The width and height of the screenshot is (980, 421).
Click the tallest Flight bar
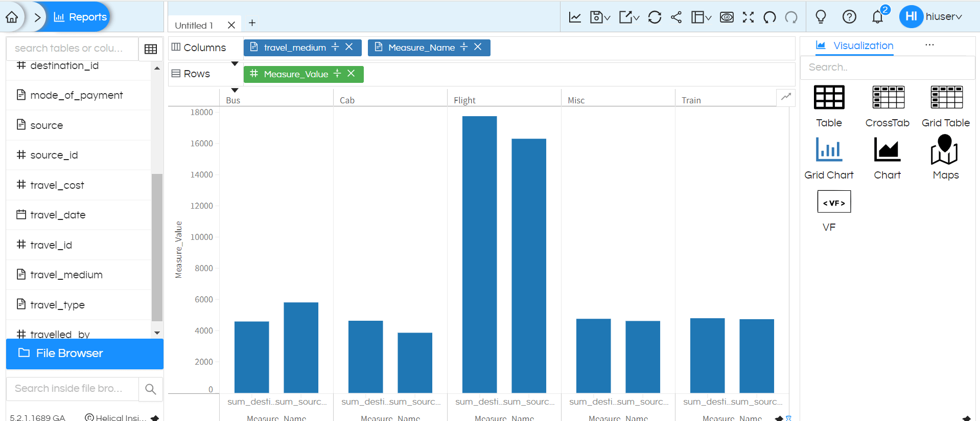pyautogui.click(x=479, y=254)
